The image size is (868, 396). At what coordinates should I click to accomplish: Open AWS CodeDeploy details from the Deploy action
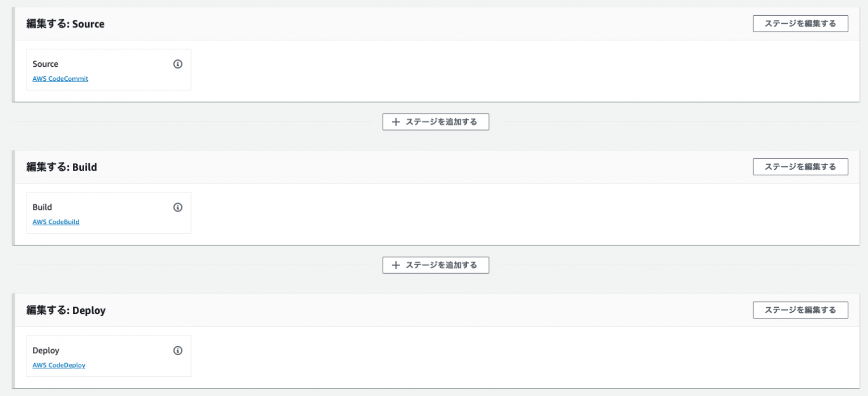[x=59, y=365]
